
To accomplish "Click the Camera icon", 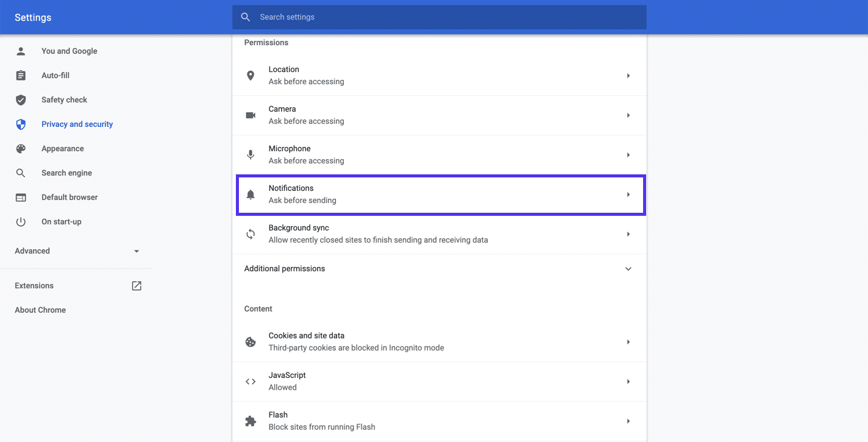I will pyautogui.click(x=251, y=115).
